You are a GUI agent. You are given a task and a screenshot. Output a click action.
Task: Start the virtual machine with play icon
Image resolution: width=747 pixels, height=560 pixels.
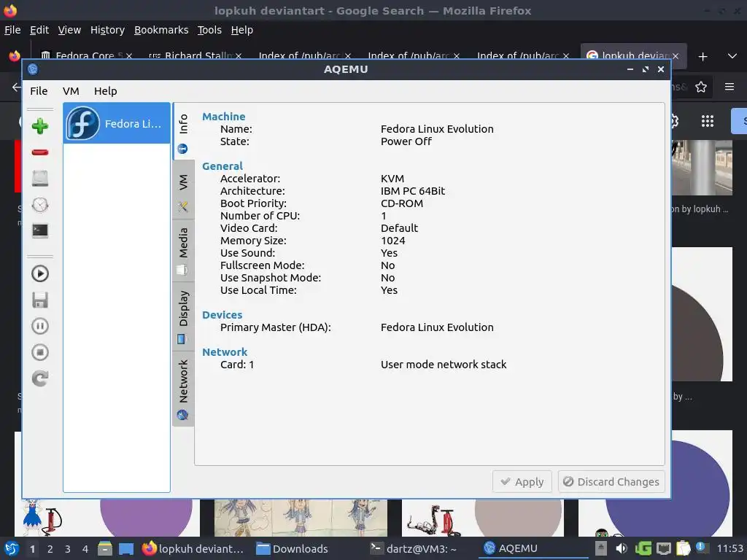pyautogui.click(x=40, y=274)
